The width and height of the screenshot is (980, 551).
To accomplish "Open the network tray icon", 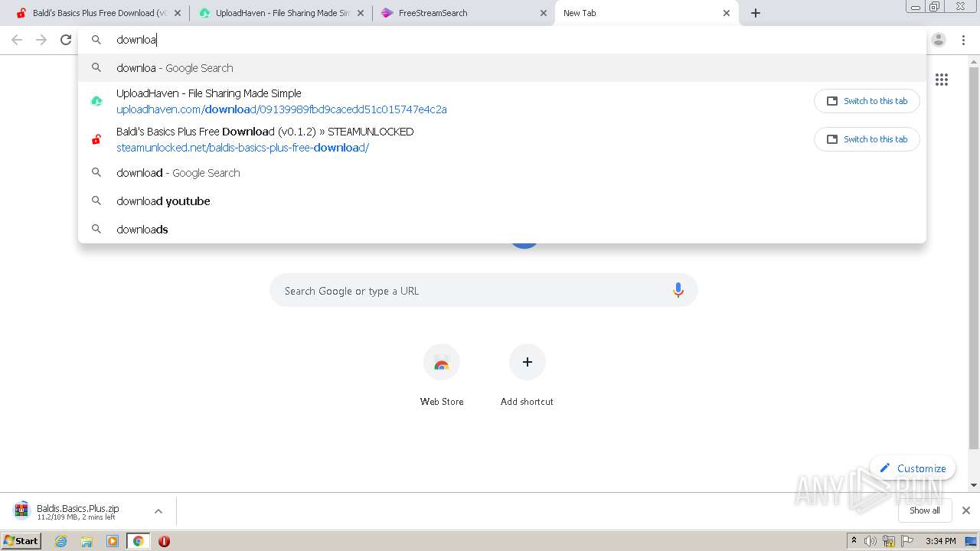I will coord(889,541).
